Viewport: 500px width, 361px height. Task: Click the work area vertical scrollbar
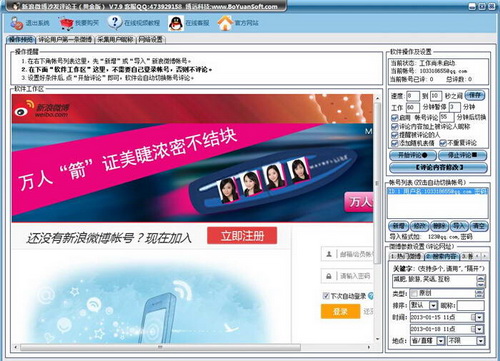pyautogui.click(x=377, y=218)
